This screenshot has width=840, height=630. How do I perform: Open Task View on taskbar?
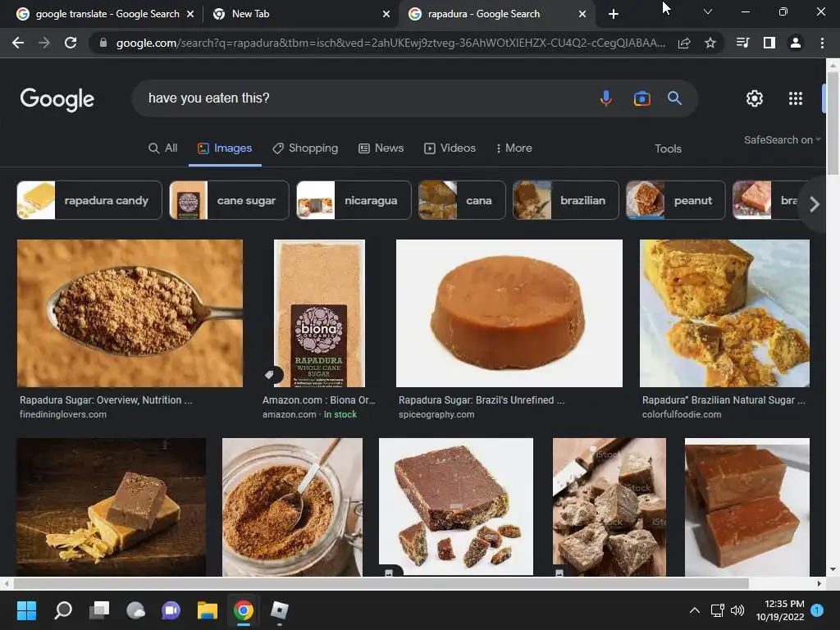click(99, 610)
